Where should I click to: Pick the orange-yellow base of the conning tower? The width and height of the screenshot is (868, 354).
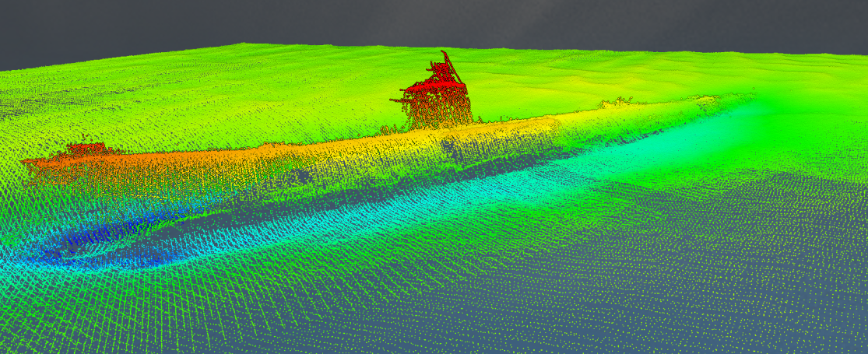pos(440,115)
